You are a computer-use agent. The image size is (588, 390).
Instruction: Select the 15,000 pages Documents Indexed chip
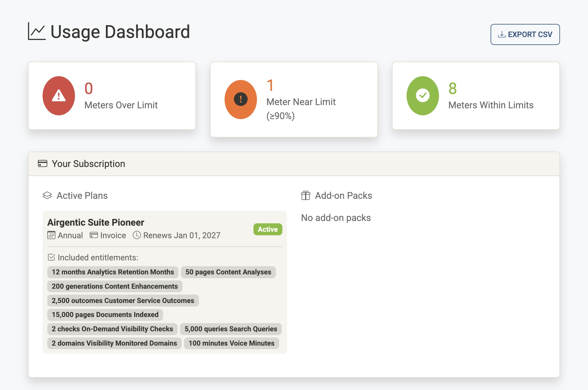point(105,315)
